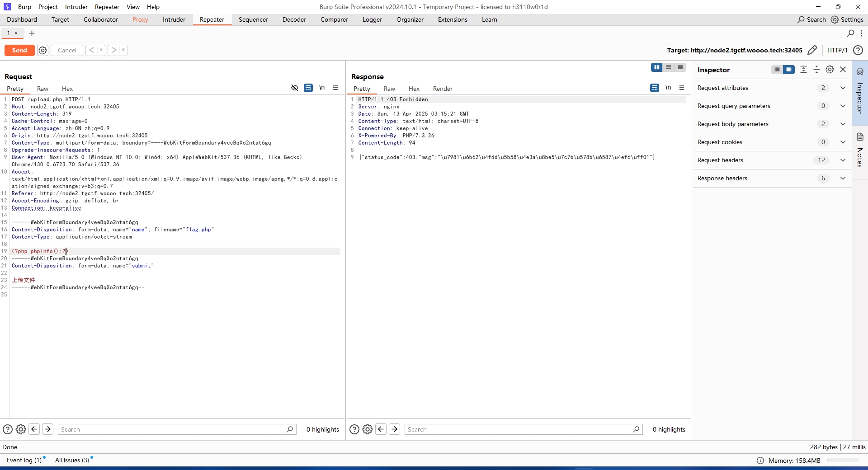Select top-bottom request/response layout

point(669,67)
